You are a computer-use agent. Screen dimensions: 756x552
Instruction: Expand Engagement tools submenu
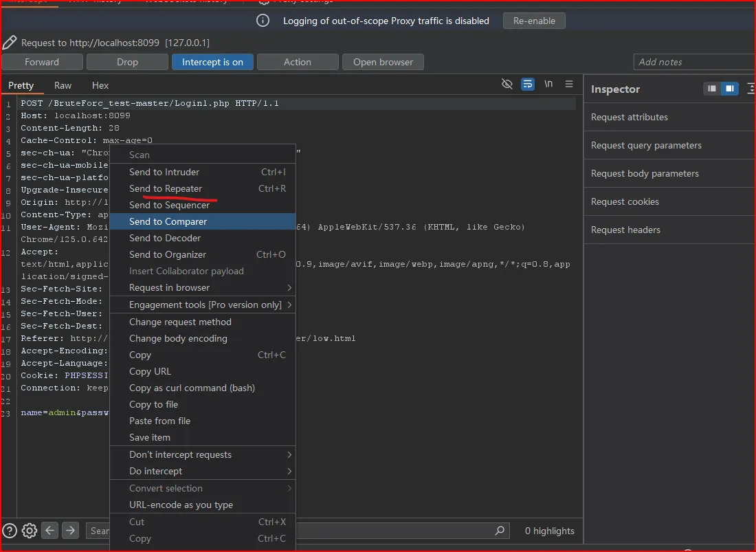(205, 305)
